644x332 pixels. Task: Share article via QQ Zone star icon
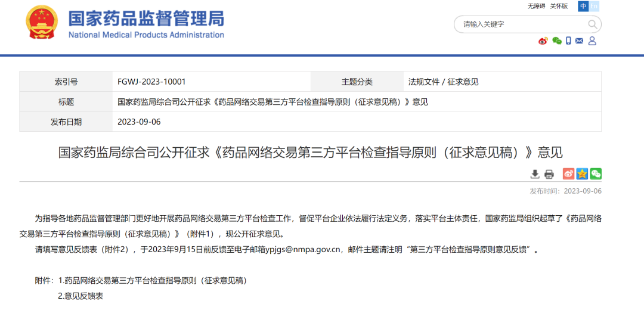click(x=582, y=174)
